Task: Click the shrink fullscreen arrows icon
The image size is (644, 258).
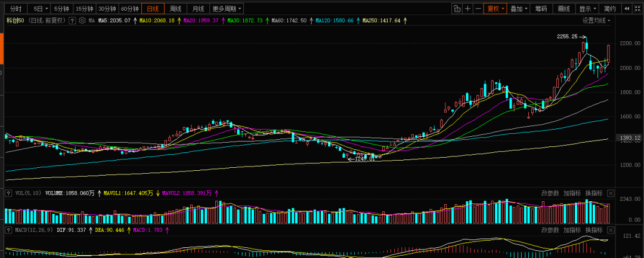Action: click(637, 8)
